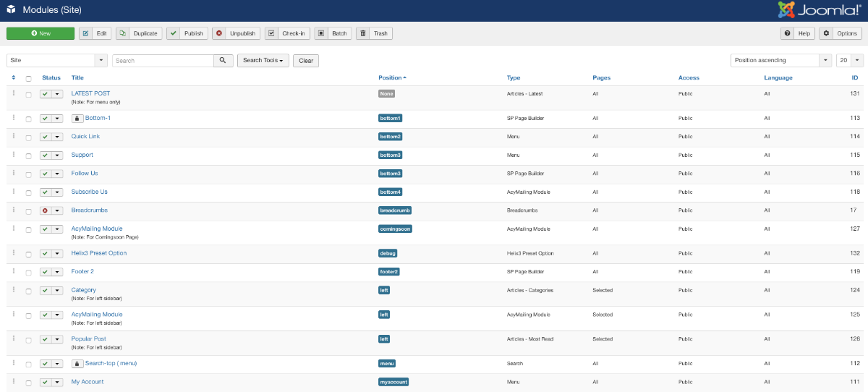Open status dropdown arrow for My Account
The image size is (868, 392).
57,383
